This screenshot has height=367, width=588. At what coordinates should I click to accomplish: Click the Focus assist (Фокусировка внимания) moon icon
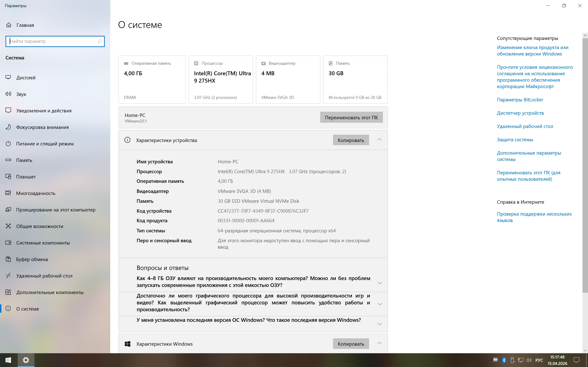(8, 127)
